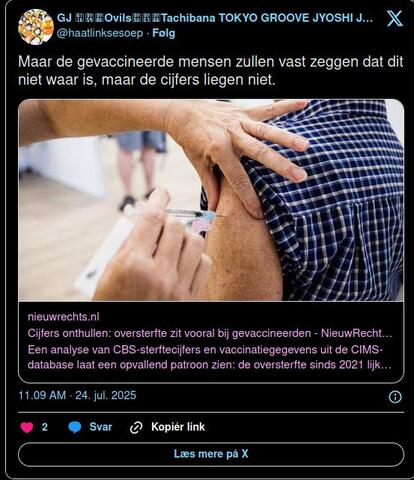The width and height of the screenshot is (414, 480).
Task: Click the Læs mere på X button
Action: (211, 454)
